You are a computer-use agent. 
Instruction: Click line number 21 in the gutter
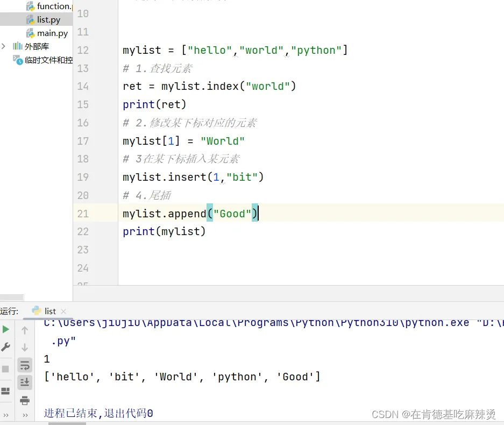pyautogui.click(x=83, y=214)
